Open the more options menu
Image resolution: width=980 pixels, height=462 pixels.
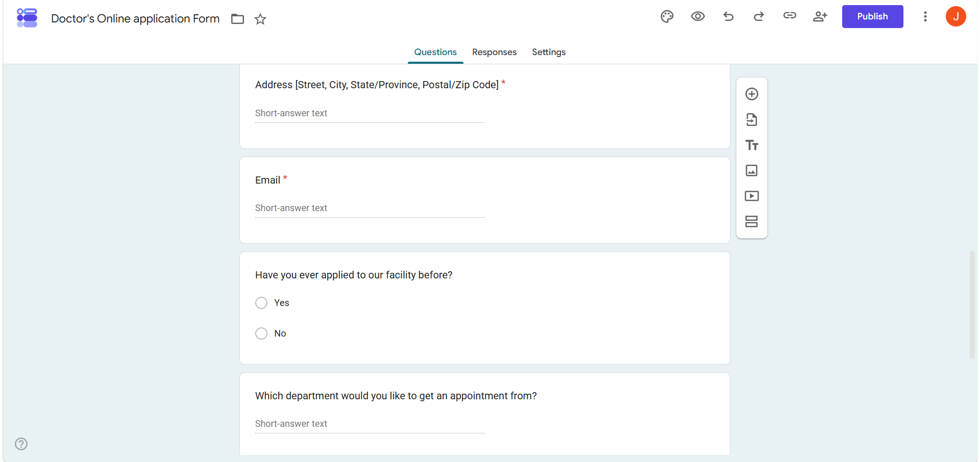(x=925, y=16)
